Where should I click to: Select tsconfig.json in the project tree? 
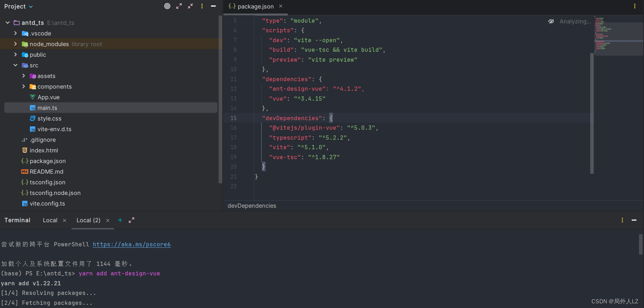tap(47, 182)
